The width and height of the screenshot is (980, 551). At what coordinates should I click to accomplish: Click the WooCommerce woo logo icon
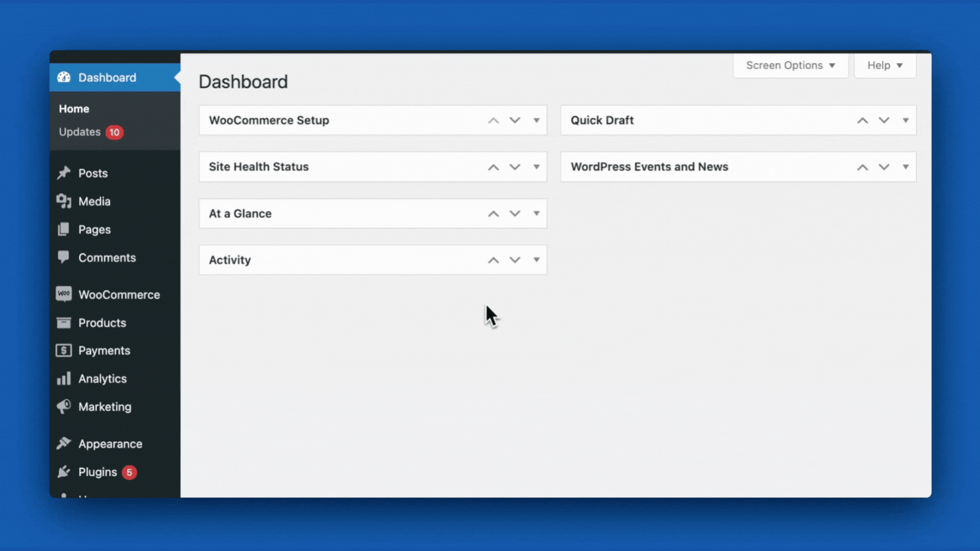tap(64, 294)
